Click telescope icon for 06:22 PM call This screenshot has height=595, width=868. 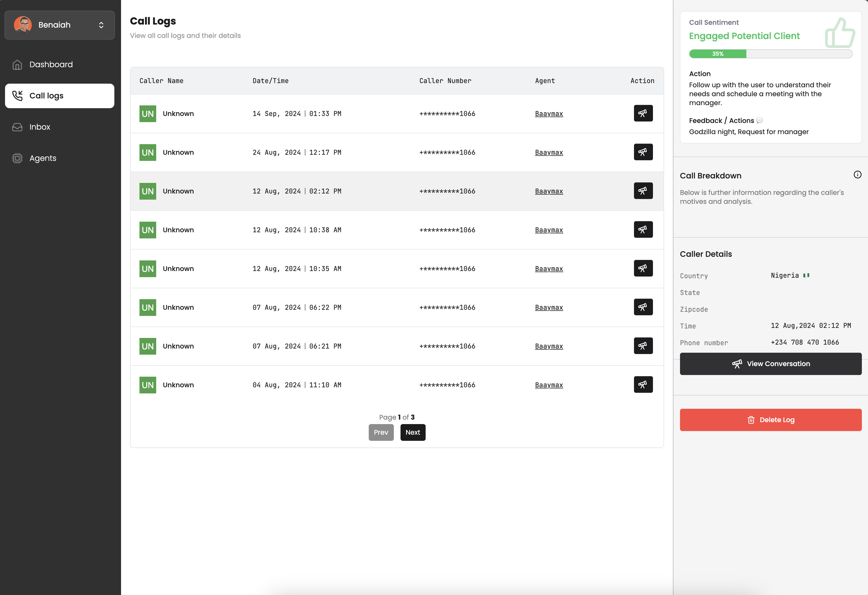coord(643,307)
